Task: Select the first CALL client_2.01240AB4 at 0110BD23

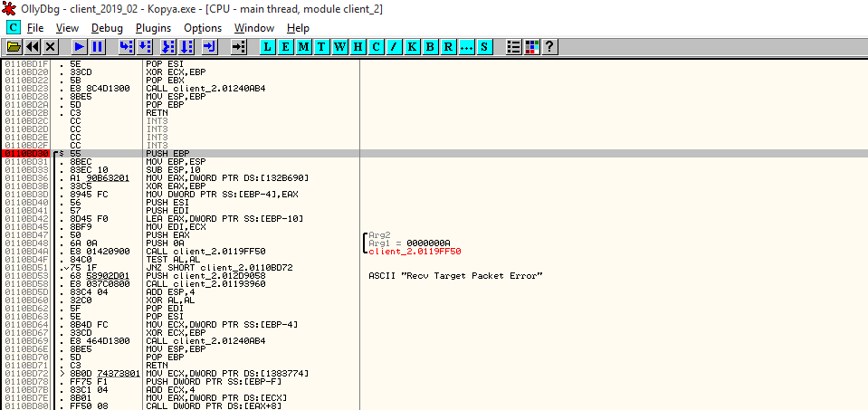Action: tap(206, 88)
